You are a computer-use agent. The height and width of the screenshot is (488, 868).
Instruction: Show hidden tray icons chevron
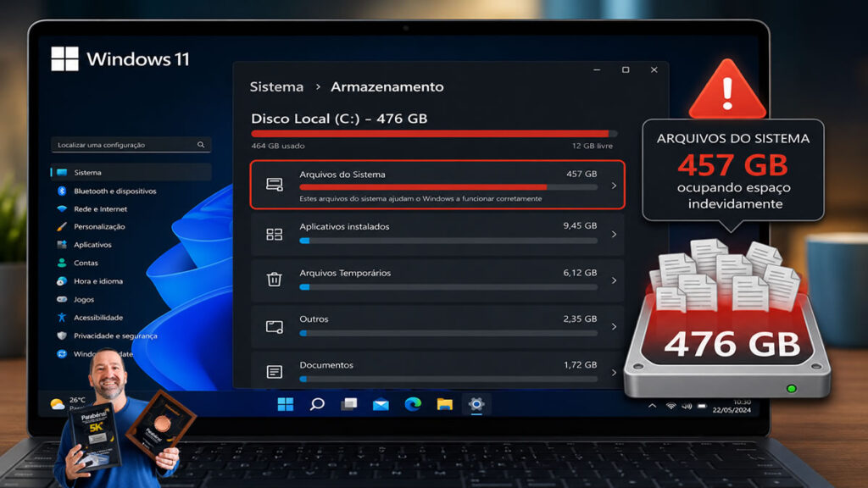click(653, 406)
